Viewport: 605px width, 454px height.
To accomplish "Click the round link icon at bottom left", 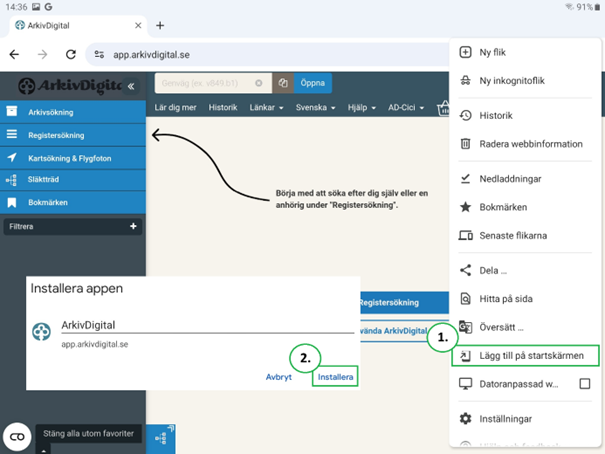I will [x=17, y=437].
